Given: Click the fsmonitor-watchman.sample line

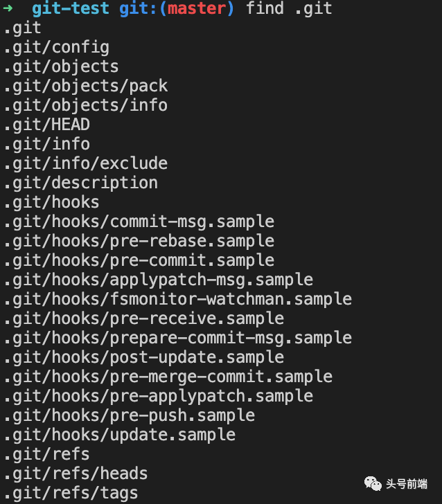Looking at the screenshot, I should click(178, 299).
